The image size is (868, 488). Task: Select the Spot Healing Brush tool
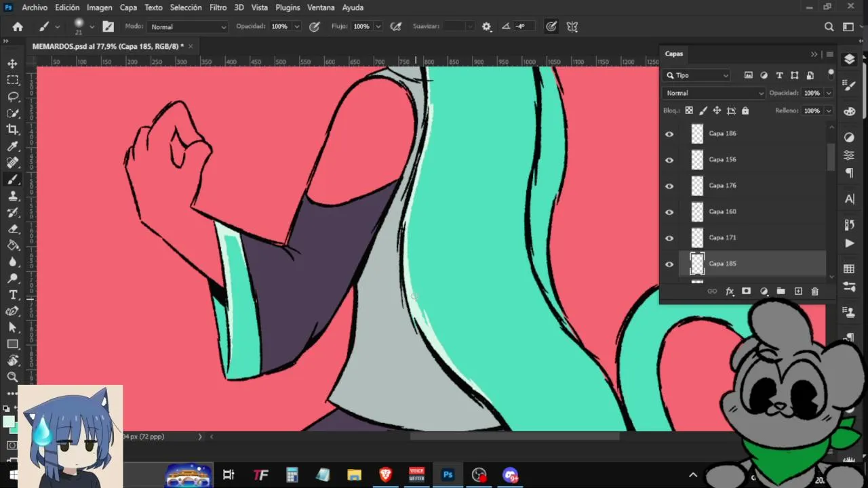tap(12, 163)
